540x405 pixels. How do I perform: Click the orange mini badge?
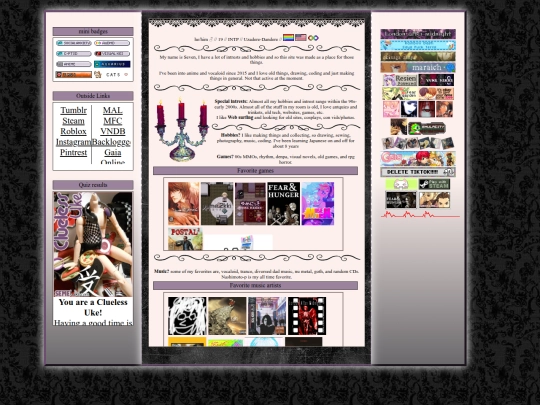click(74, 75)
